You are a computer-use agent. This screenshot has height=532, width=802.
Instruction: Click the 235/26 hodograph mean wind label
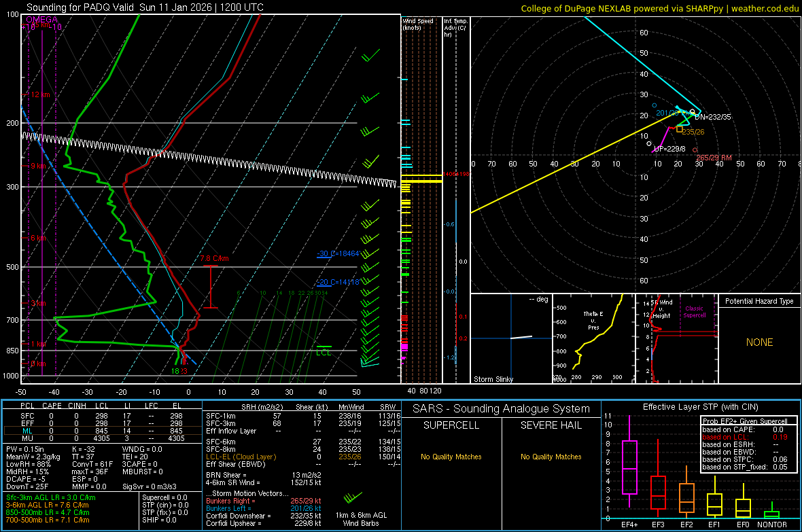pos(693,132)
